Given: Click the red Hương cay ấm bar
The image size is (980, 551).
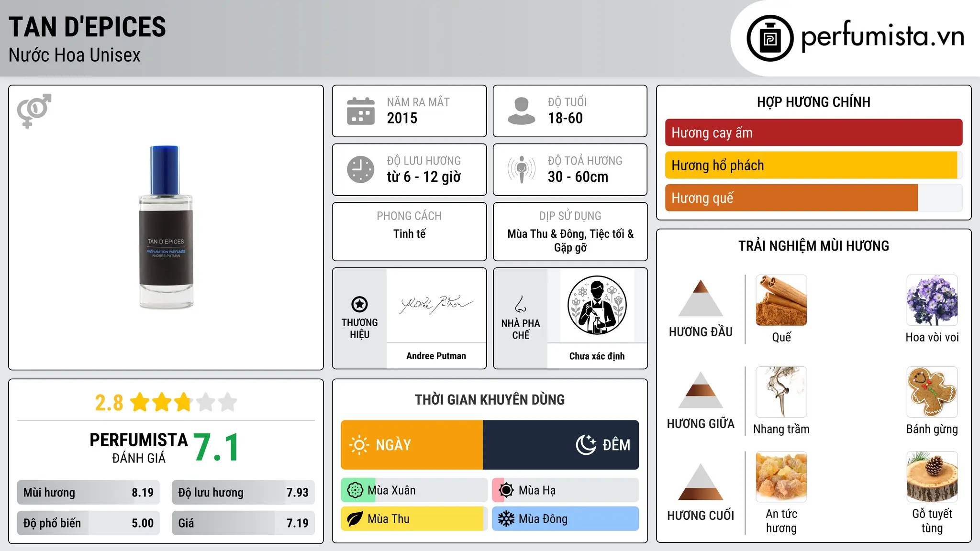Looking at the screenshot, I should pyautogui.click(x=813, y=132).
